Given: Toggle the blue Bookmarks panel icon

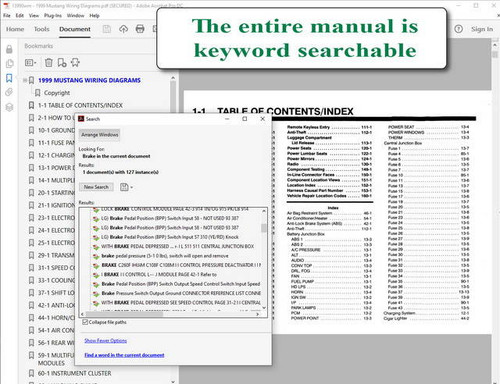Looking at the screenshot, I should (x=9, y=78).
